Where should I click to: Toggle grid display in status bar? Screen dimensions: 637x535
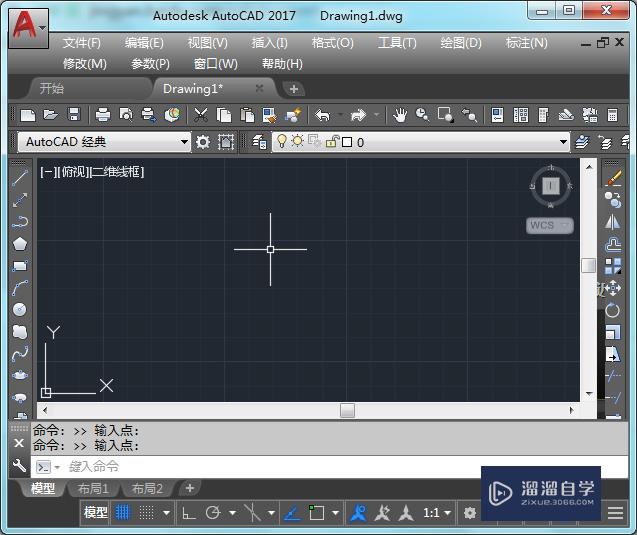click(122, 513)
